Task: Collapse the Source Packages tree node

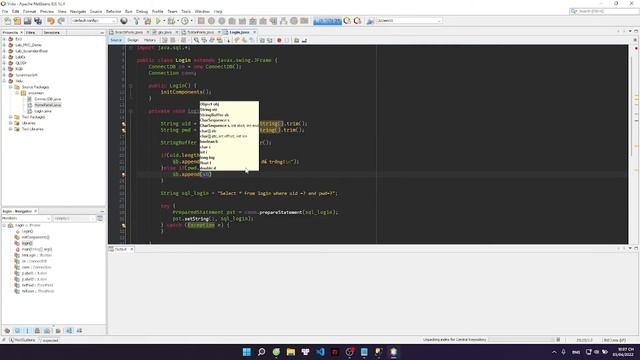Action: (x=11, y=87)
